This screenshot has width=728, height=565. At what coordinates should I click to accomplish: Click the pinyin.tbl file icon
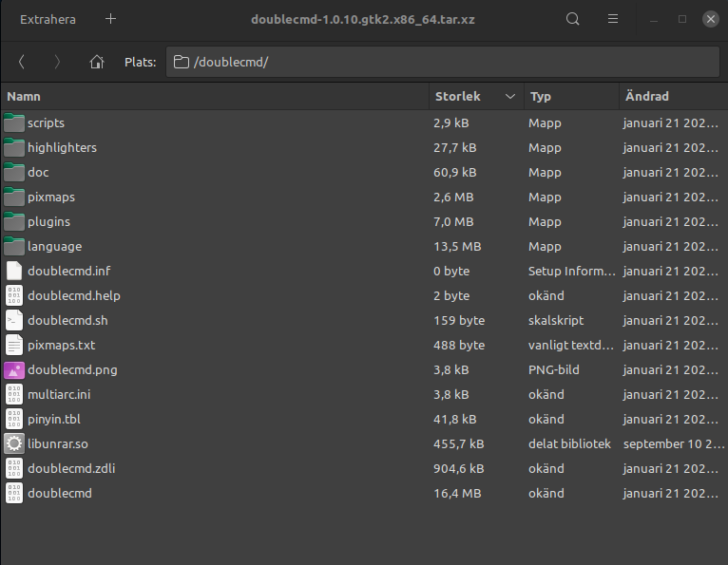pyautogui.click(x=14, y=420)
